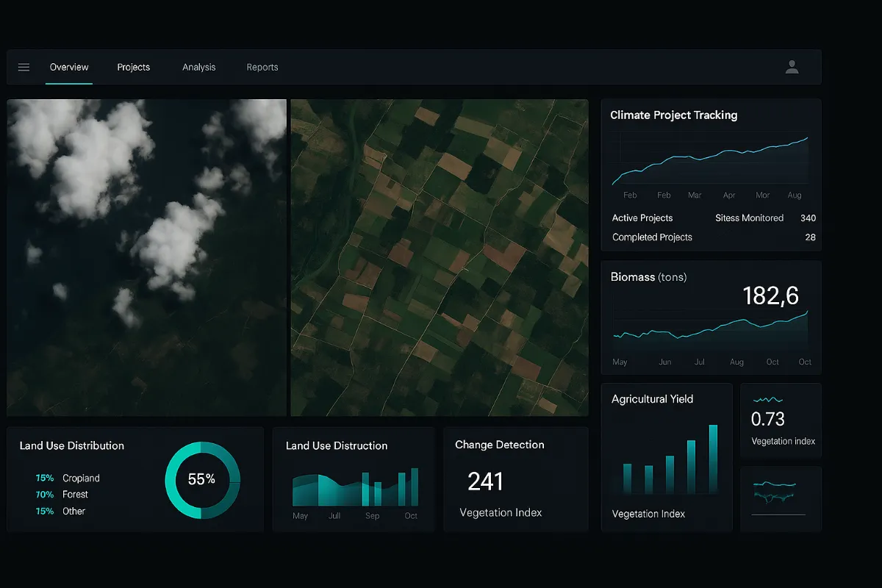Screen dimensions: 882x588
Task: Click the Active Projects label
Action: [x=642, y=218]
